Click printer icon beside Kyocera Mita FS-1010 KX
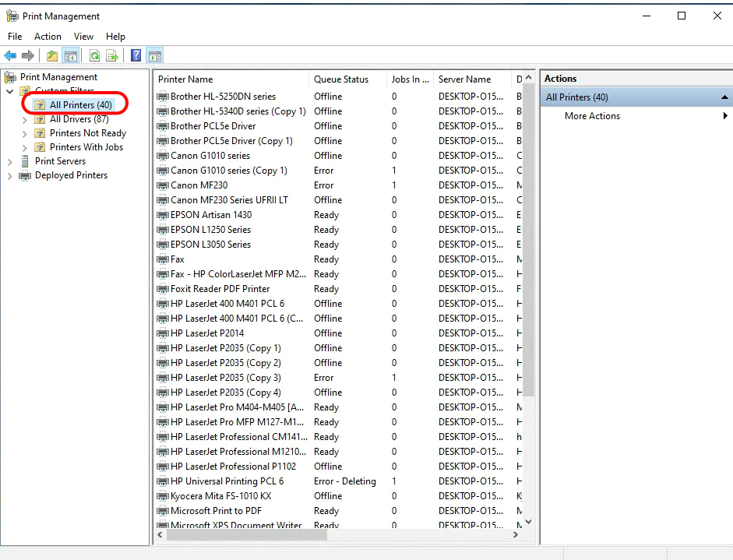Image resolution: width=733 pixels, height=560 pixels. (163, 496)
